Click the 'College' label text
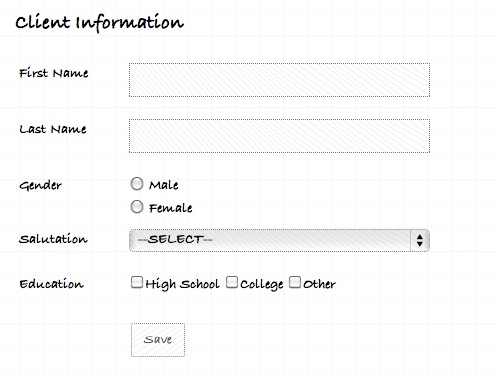This screenshot has width=499, height=379. [262, 284]
